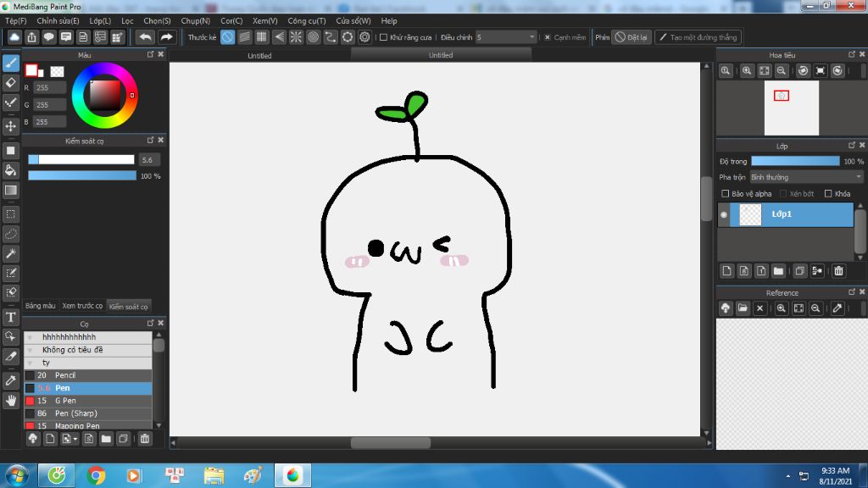Image resolution: width=868 pixels, height=488 pixels.
Task: Open the Chỉnh sửa(E) menu
Action: click(x=58, y=20)
